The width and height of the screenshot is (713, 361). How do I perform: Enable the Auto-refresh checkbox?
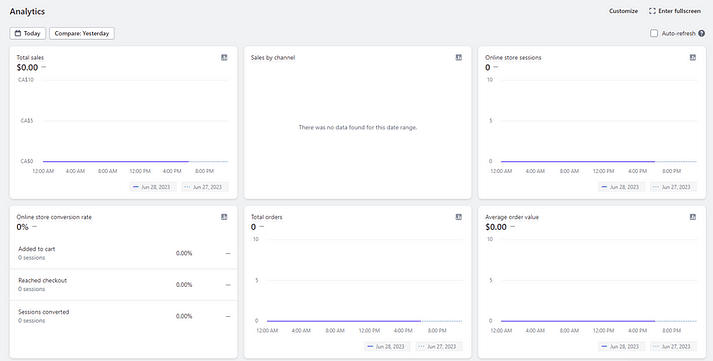(x=654, y=33)
